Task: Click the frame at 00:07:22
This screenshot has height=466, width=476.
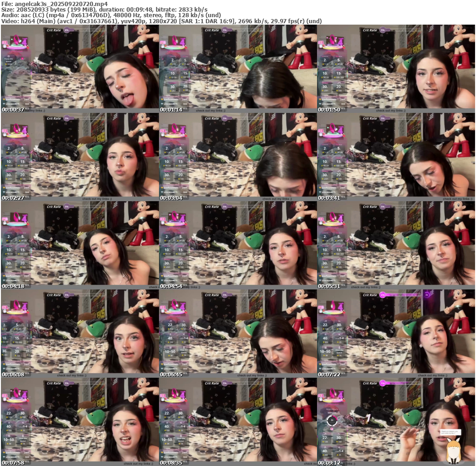Action: click(x=396, y=334)
